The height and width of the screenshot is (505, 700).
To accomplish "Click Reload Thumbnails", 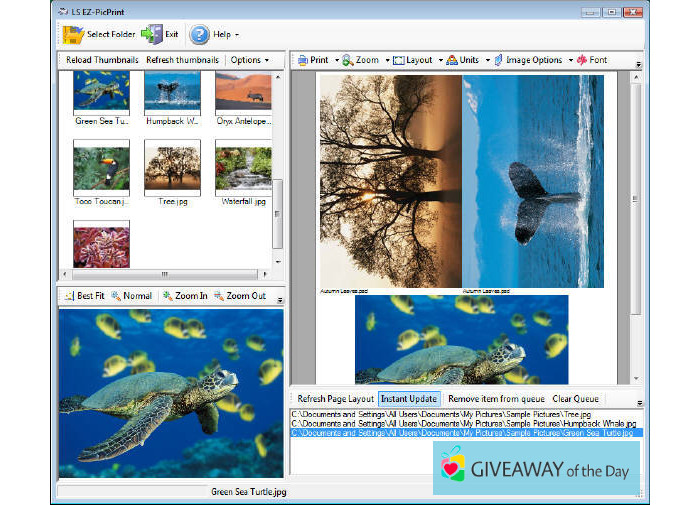I will (102, 60).
